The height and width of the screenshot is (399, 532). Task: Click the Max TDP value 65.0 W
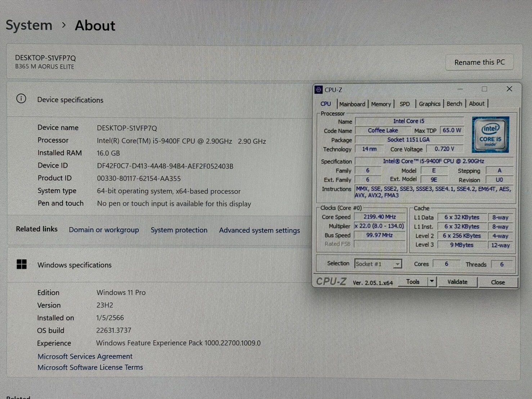point(452,130)
